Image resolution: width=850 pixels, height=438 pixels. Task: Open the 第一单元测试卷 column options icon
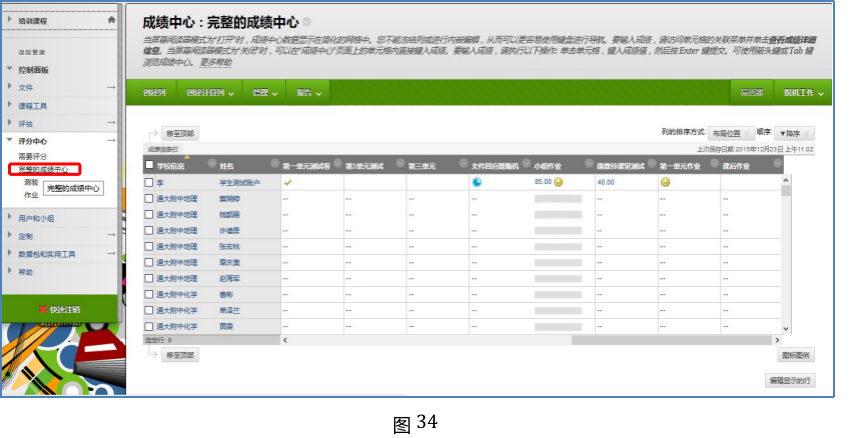338,164
